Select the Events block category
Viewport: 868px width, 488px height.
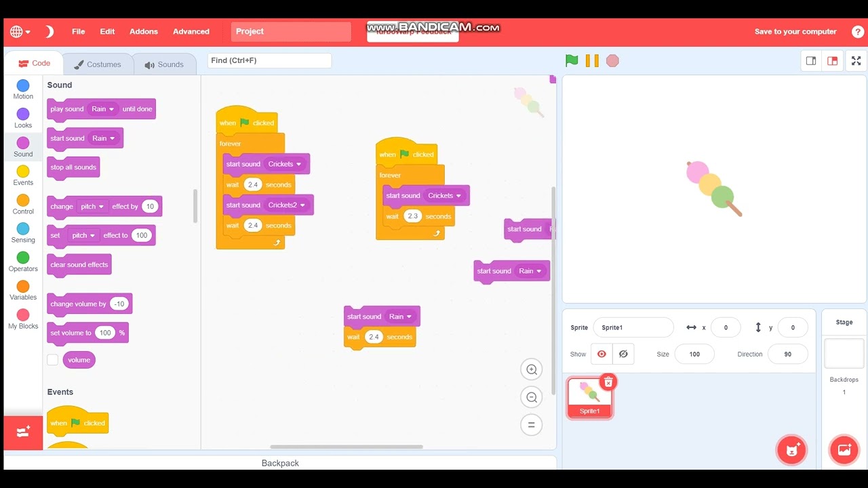tap(23, 176)
